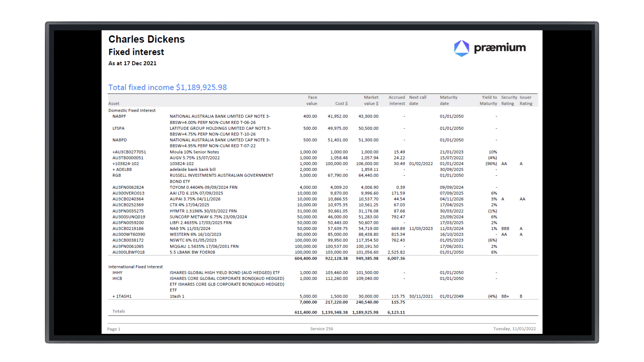
Task: Select the IHCB asset code
Action: coord(117,279)
